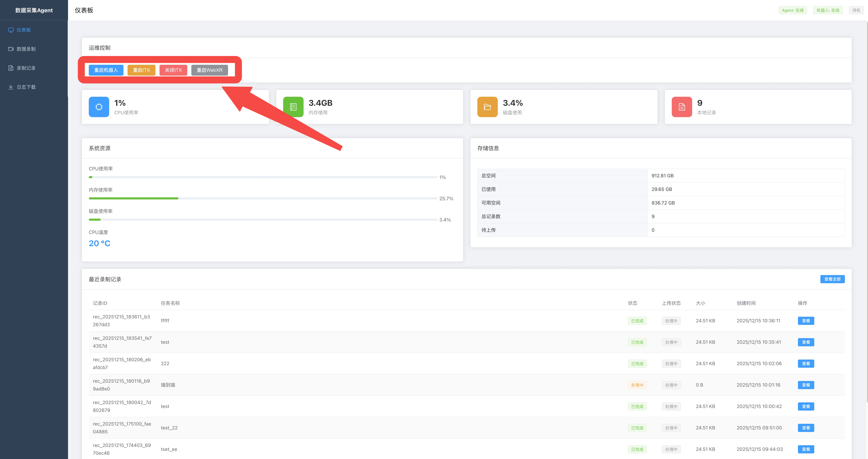Screen dimensions: 868x459
Task: Click 查看 for record created 10:00:42
Action: 806,406
